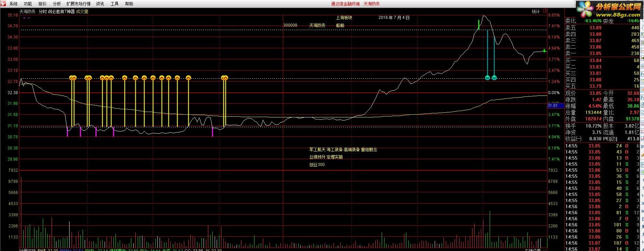Click the PE(动) value 413.8
This screenshot has height=251, width=644.
[x=633, y=139]
